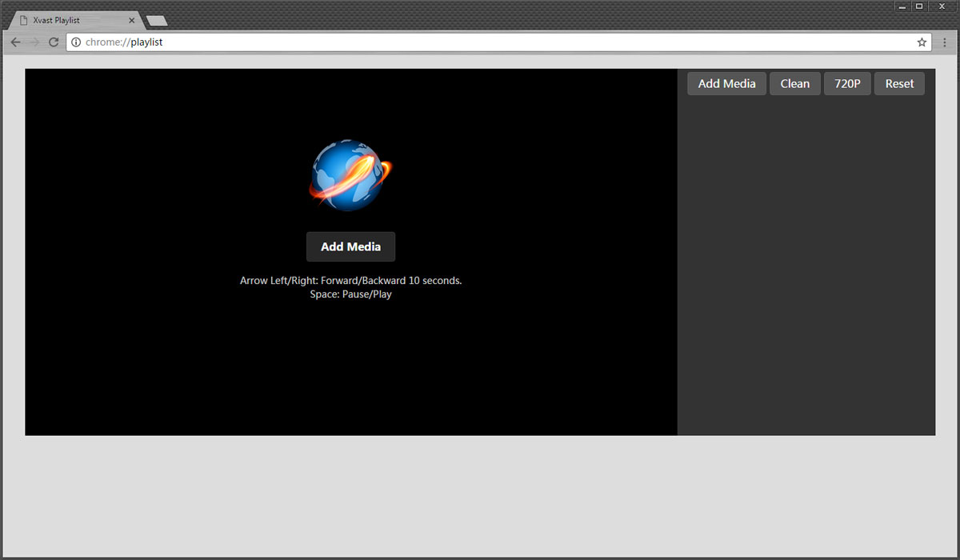The width and height of the screenshot is (960, 560).
Task: Reload the playlist page
Action: pyautogui.click(x=54, y=42)
